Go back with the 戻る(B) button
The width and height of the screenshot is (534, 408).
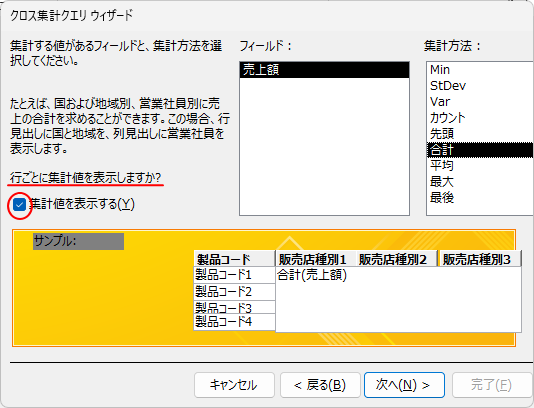click(x=320, y=385)
